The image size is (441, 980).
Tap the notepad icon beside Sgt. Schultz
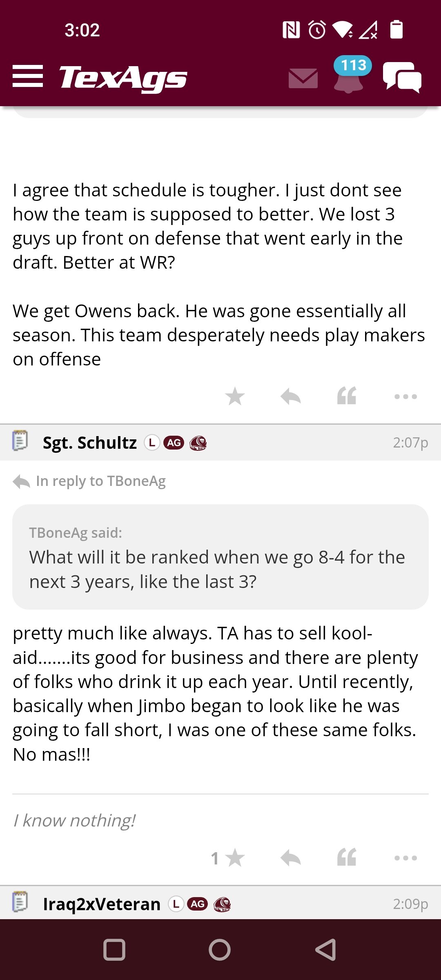(20, 441)
